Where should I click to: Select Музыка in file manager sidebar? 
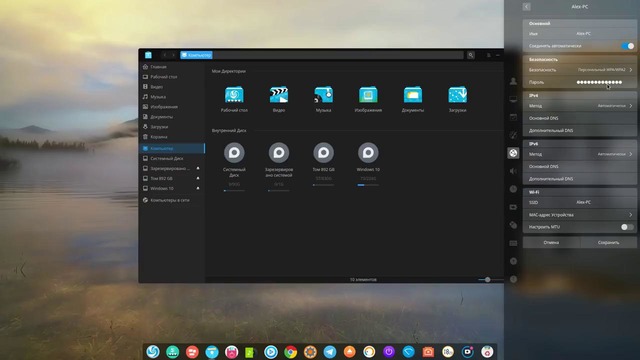[x=172, y=97]
